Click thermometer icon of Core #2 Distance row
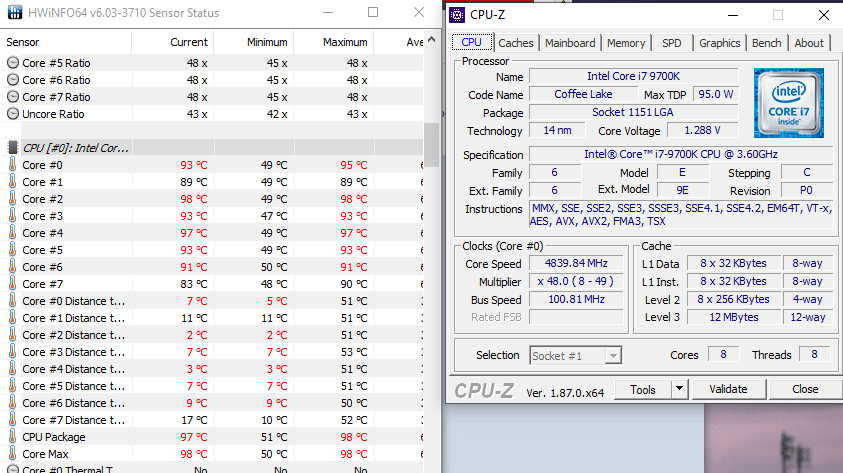 (12, 335)
